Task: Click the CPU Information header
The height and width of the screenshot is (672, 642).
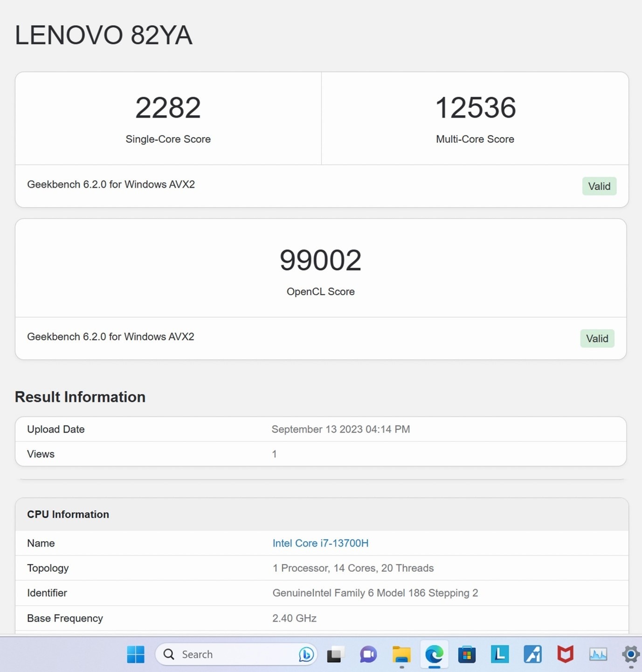Action: point(68,514)
